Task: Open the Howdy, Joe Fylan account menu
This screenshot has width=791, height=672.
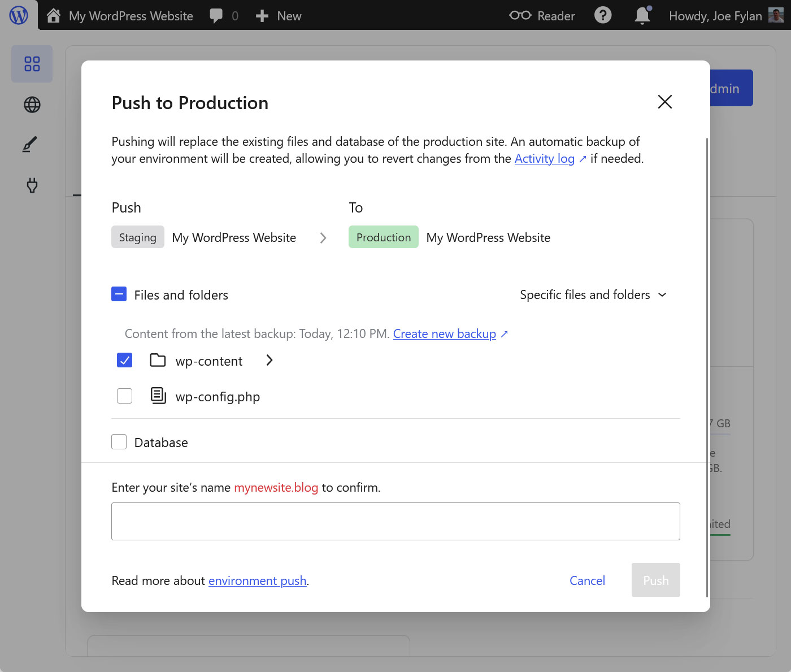Action: pyautogui.click(x=715, y=15)
